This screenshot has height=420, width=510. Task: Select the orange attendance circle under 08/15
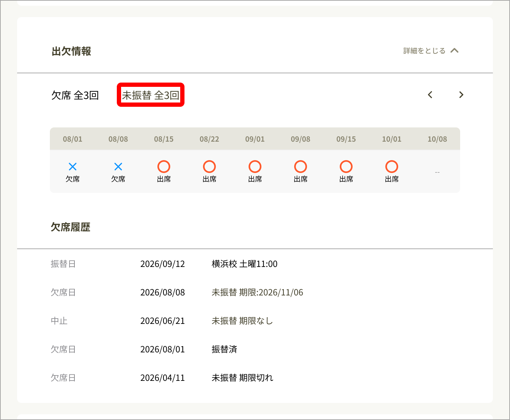point(164,167)
